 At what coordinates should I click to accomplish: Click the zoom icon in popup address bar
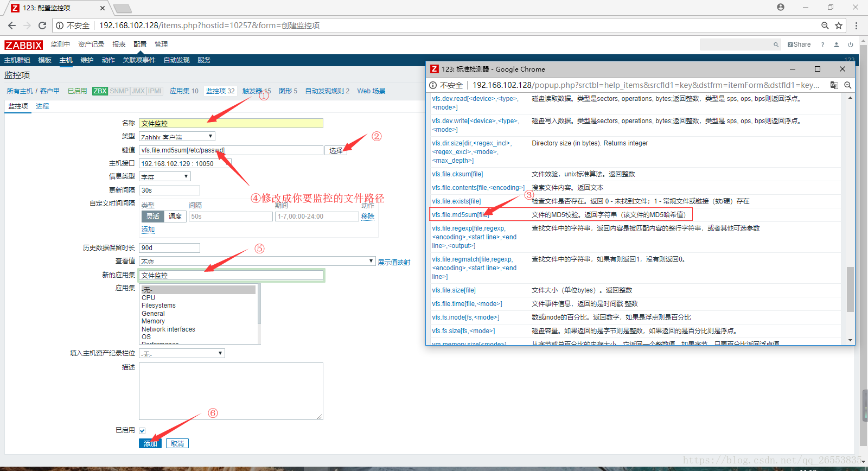[847, 85]
